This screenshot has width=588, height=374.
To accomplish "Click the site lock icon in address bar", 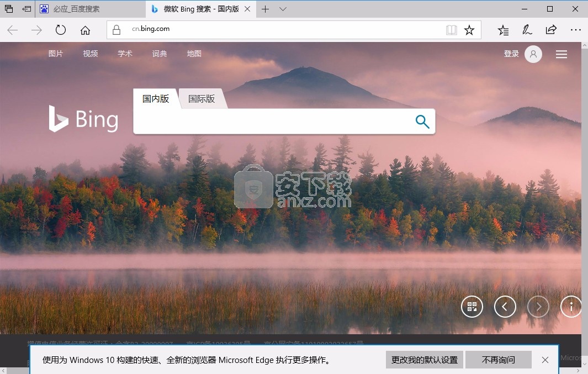I will click(116, 30).
